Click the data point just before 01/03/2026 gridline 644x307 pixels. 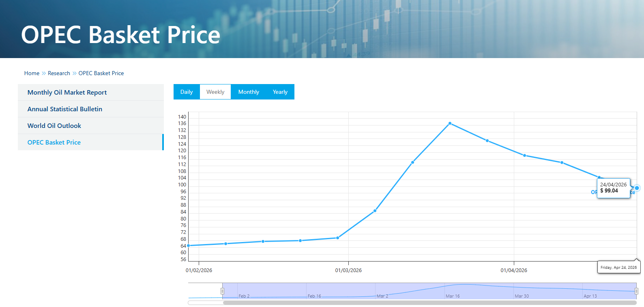337,238
